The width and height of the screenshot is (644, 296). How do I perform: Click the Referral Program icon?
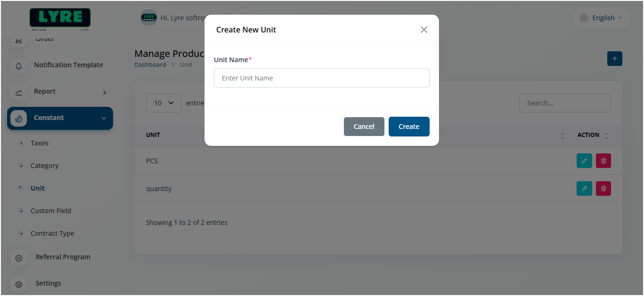click(19, 258)
